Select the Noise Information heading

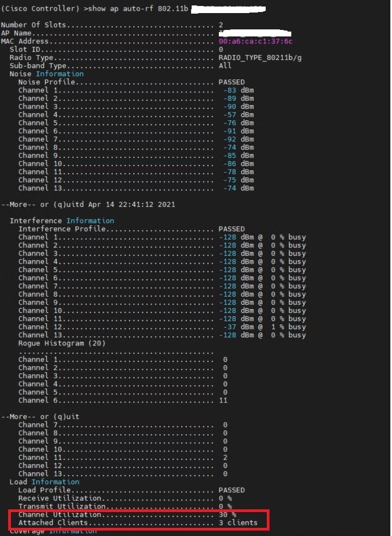click(46, 74)
